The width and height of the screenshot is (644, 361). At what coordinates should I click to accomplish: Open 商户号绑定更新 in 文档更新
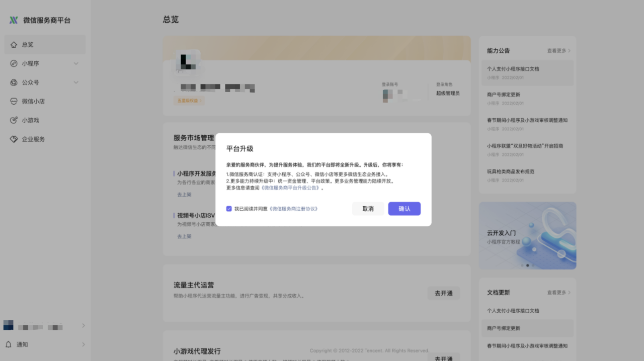tap(526, 328)
